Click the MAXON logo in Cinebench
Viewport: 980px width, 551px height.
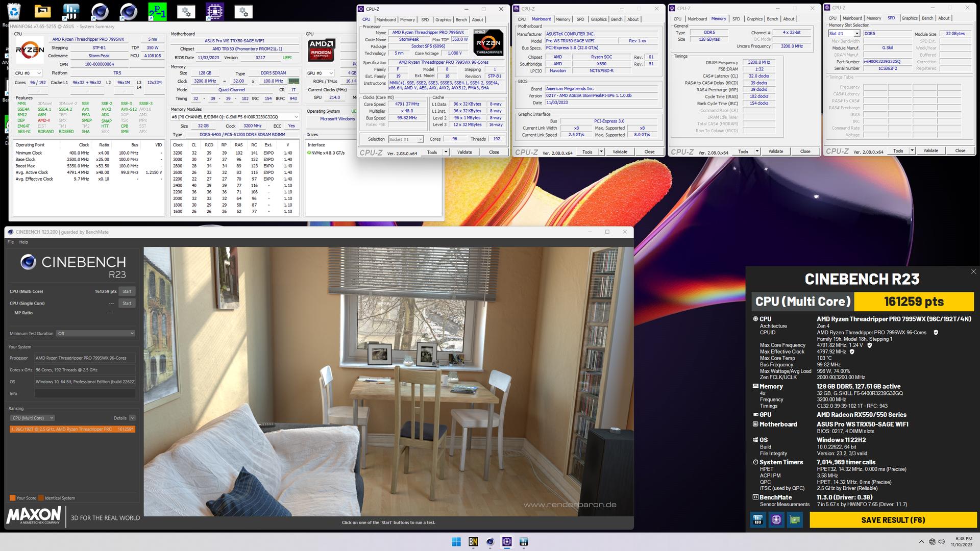click(x=33, y=515)
